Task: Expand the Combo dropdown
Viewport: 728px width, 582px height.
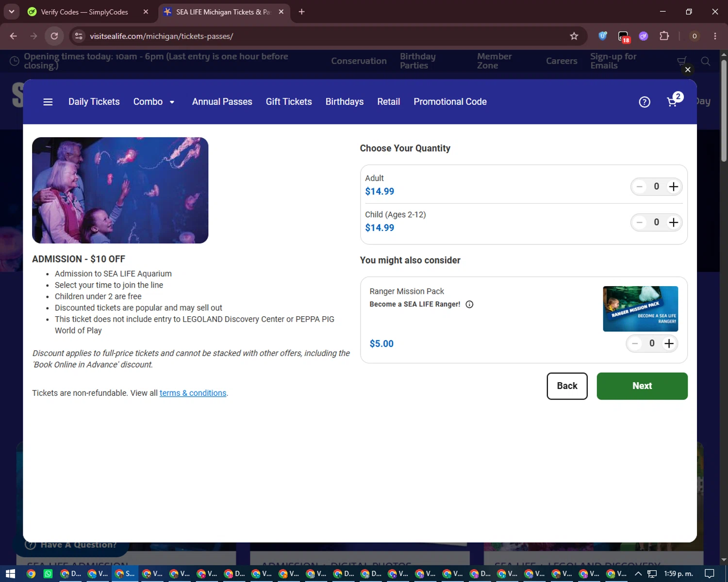Action: [x=154, y=102]
